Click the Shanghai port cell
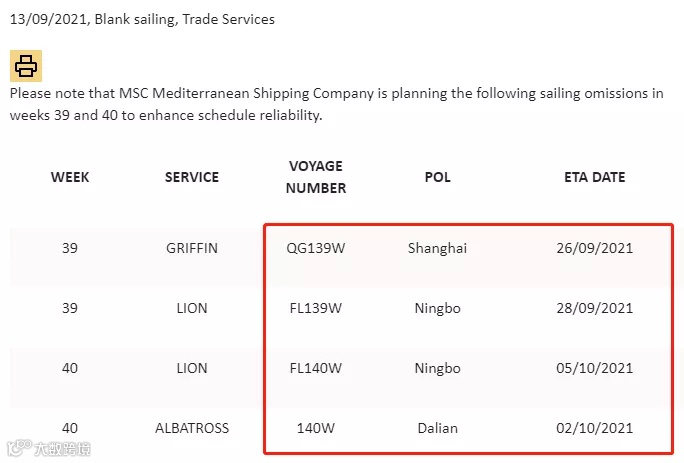 pyautogui.click(x=438, y=248)
